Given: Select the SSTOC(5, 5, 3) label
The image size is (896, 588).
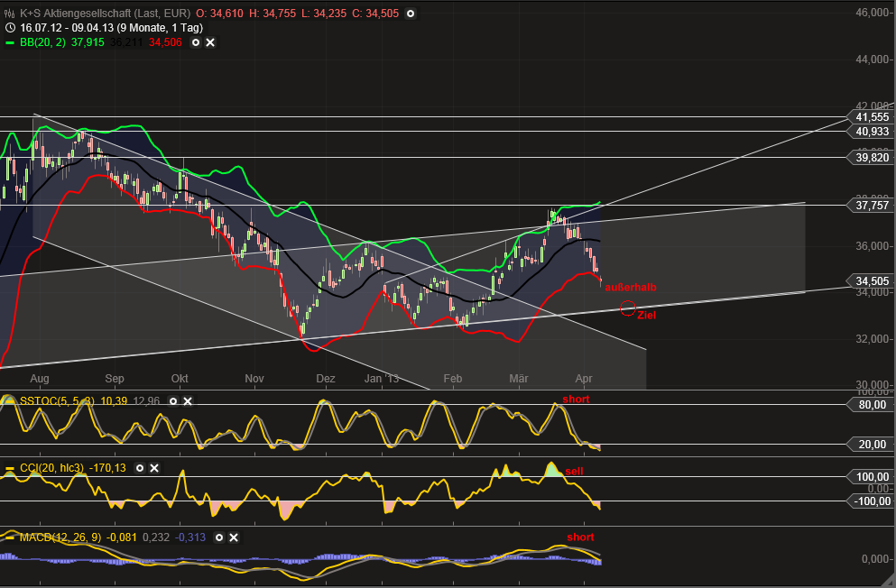Looking at the screenshot, I should (x=57, y=401).
